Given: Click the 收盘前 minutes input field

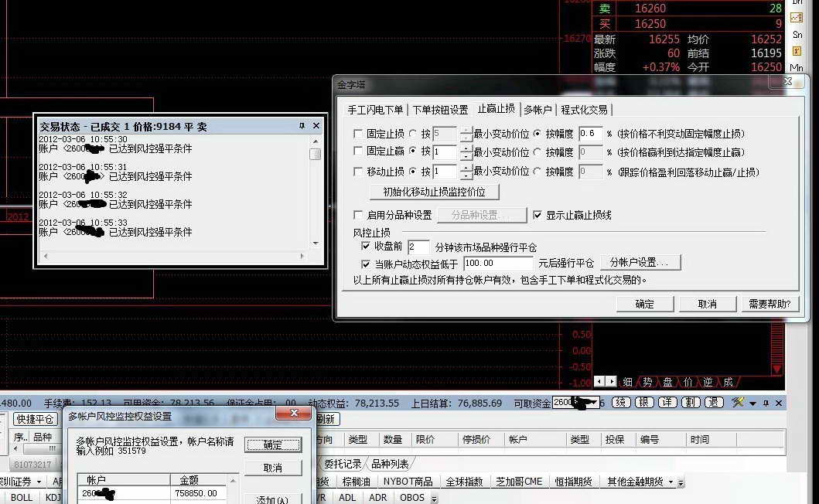Looking at the screenshot, I should tap(418, 247).
